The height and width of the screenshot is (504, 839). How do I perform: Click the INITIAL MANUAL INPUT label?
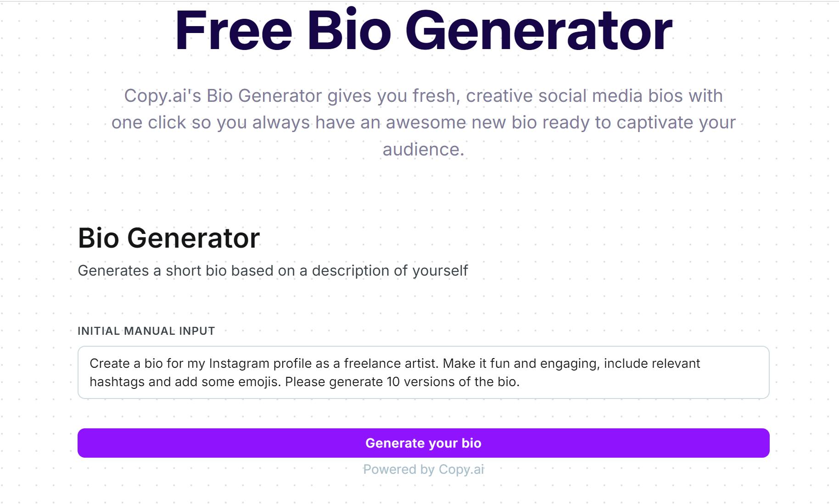coord(146,330)
